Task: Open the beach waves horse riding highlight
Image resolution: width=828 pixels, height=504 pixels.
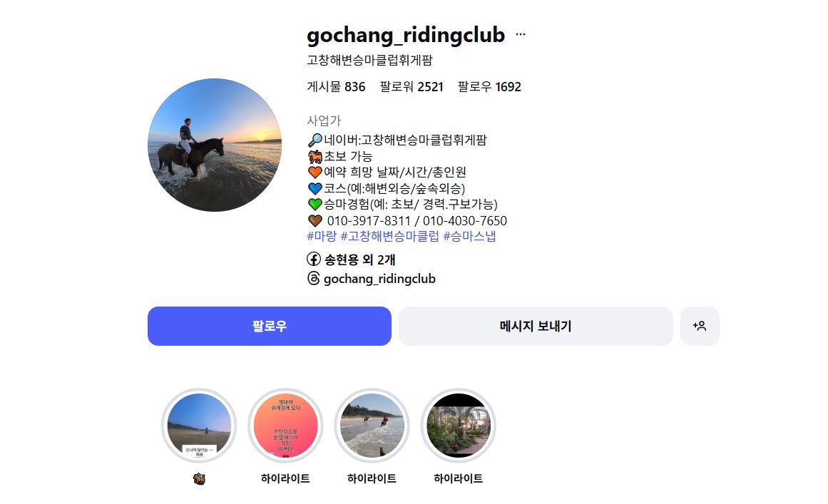Action: point(372,426)
